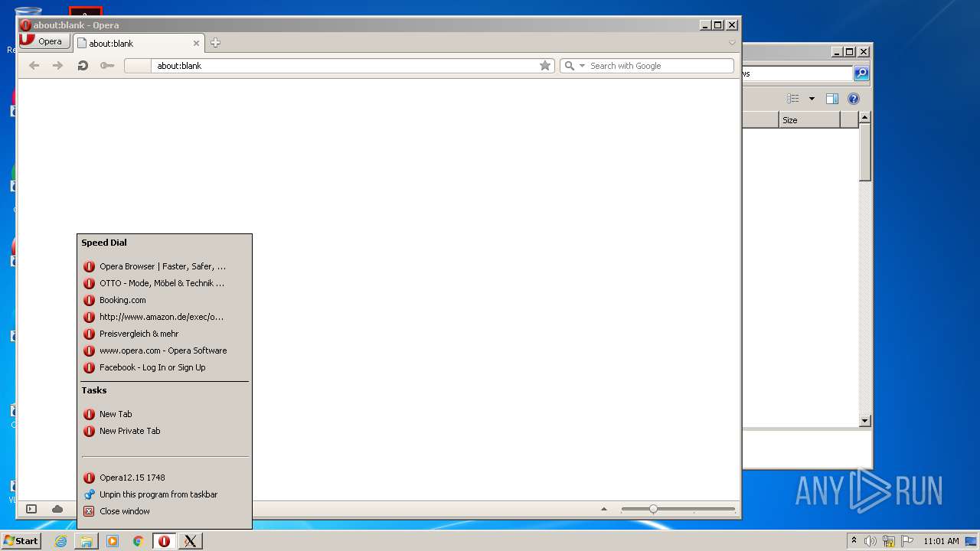The image size is (980, 551).
Task: Select the about:blank tab
Action: click(139, 44)
